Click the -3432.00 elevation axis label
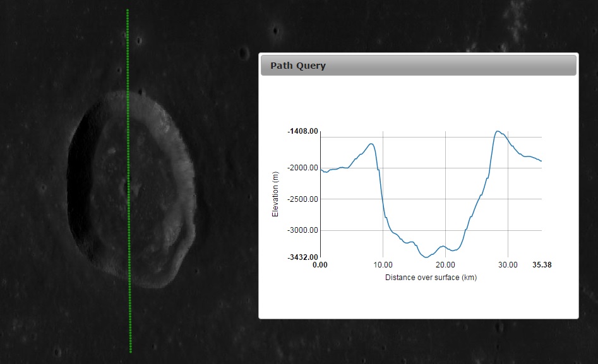The width and height of the screenshot is (598, 364). (x=302, y=257)
